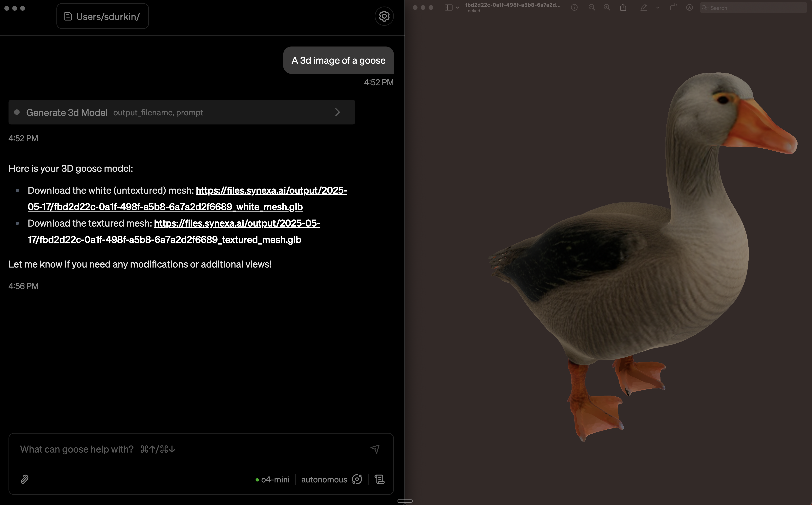Toggle Preview sidebar view button
The width and height of the screenshot is (812, 505).
(x=448, y=8)
